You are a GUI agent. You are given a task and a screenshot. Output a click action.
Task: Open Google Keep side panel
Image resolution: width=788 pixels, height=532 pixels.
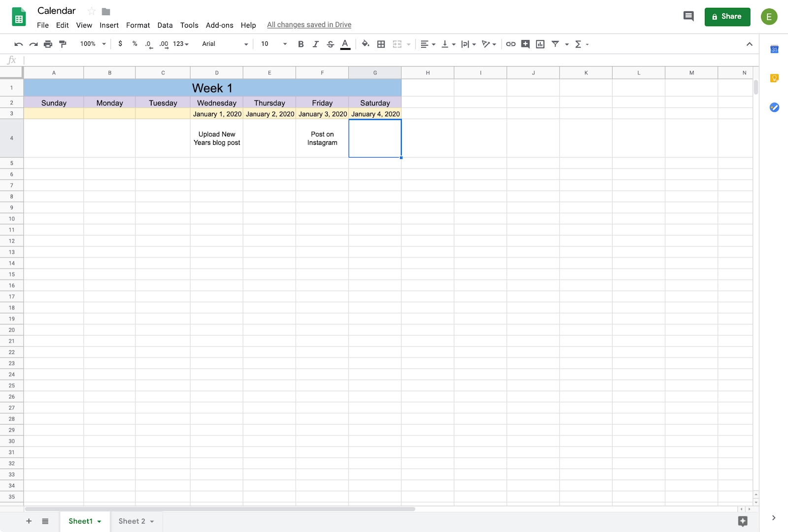coord(774,78)
